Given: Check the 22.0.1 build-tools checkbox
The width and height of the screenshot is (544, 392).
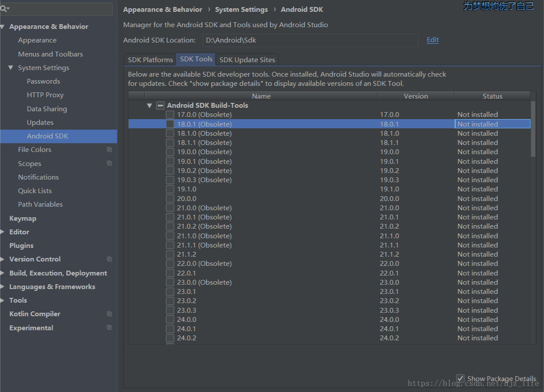Looking at the screenshot, I should [x=170, y=273].
